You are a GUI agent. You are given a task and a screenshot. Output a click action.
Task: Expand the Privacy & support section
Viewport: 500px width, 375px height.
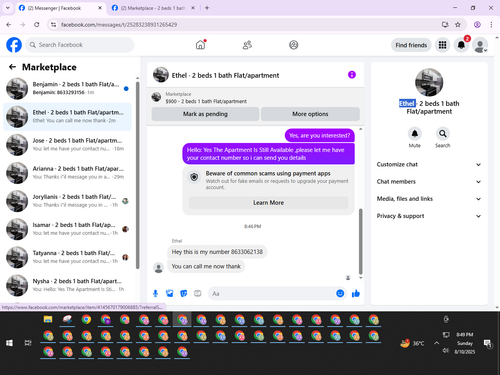[429, 216]
